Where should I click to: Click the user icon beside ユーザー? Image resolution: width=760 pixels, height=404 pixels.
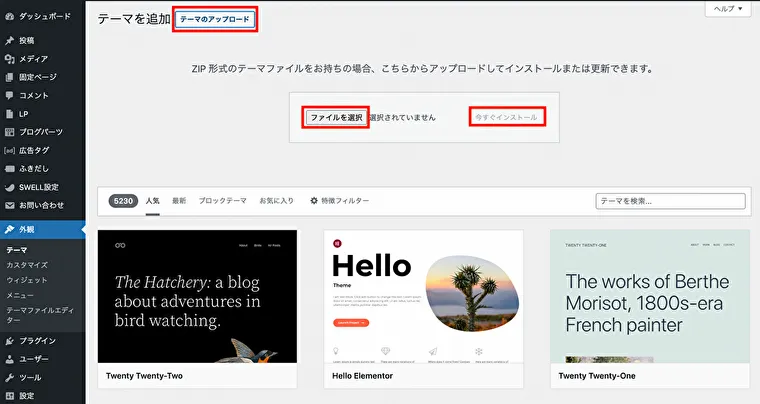[10, 359]
